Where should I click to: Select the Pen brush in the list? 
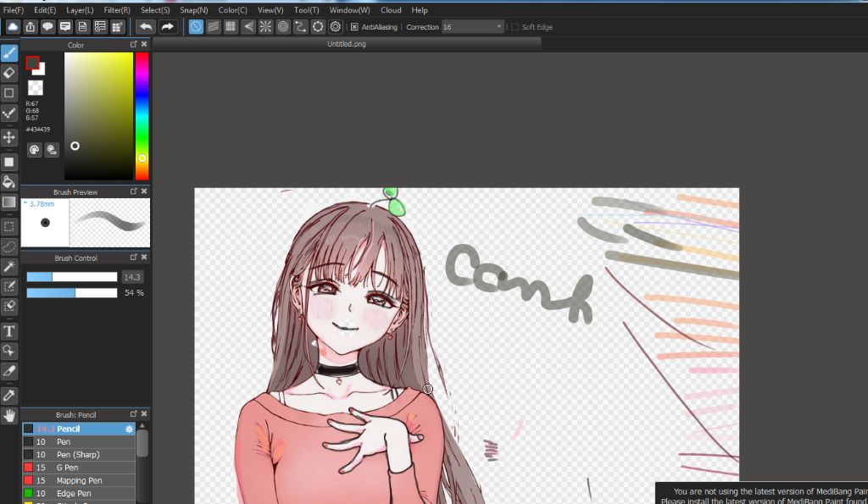[x=79, y=441]
